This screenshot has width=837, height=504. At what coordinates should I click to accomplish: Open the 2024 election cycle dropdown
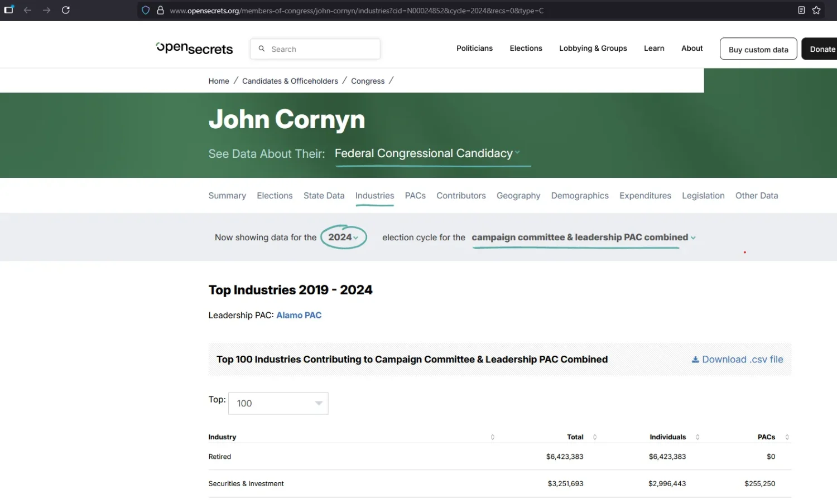click(x=343, y=237)
